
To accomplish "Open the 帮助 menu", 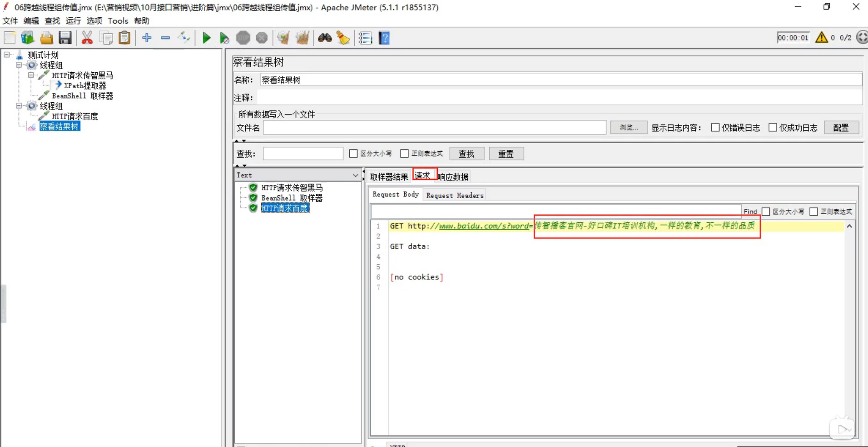I will coord(142,21).
